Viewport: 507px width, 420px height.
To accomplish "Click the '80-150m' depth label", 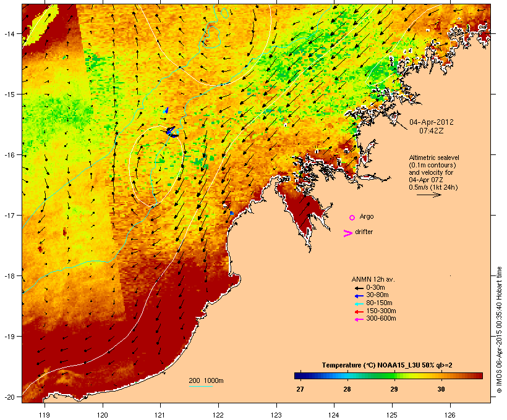I will 379,303.
